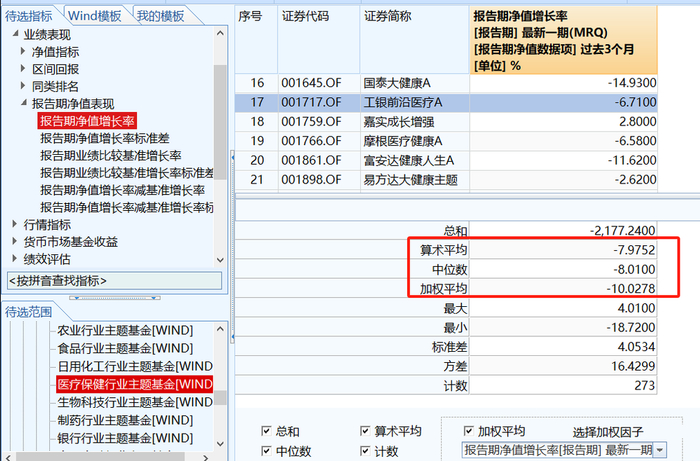This screenshot has width=700, height=461.
Task: Click the 证券简称 column header
Action: pos(415,39)
